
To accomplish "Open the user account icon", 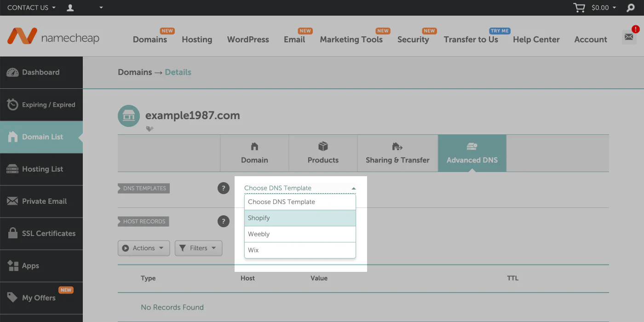I will (70, 8).
